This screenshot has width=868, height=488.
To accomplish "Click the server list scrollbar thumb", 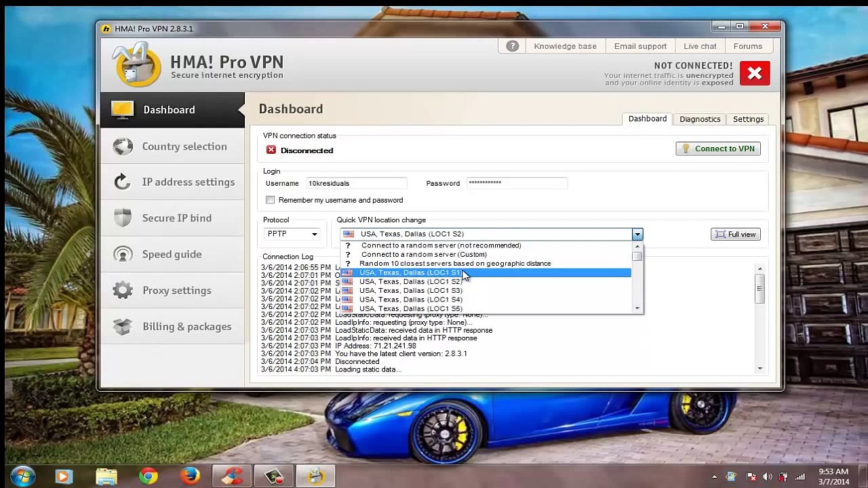I will [637, 256].
